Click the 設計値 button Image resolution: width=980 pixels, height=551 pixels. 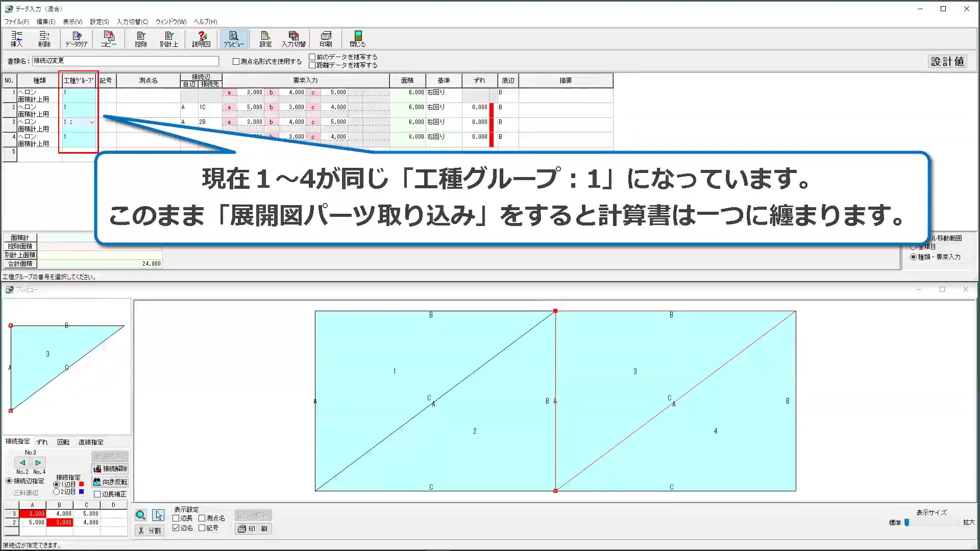click(947, 62)
